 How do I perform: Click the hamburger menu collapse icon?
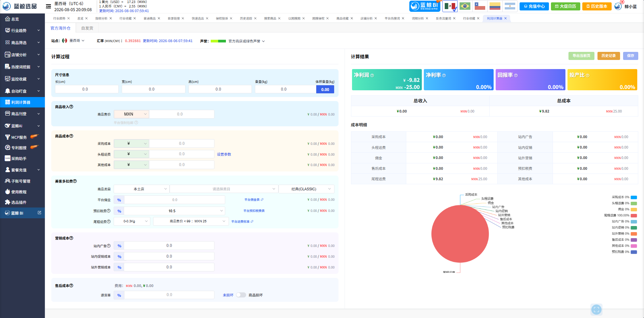[49, 6]
